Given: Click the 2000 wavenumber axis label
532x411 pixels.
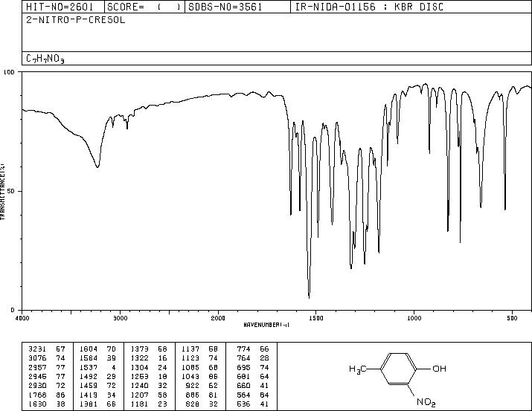Looking at the screenshot, I should [218, 318].
